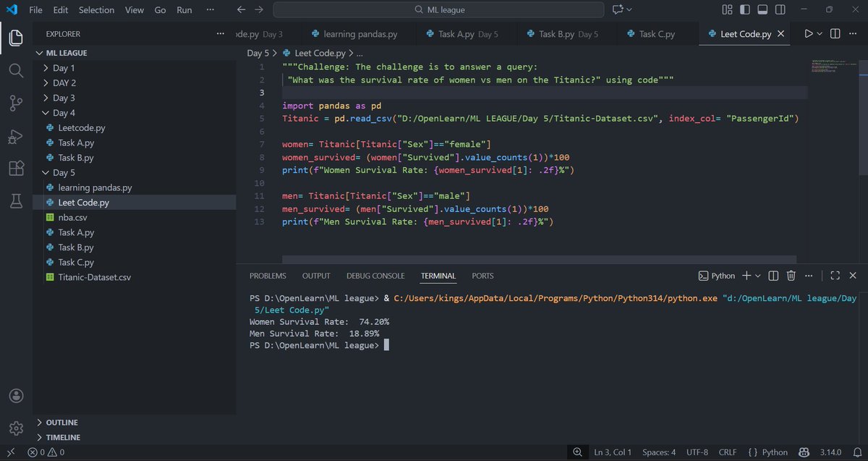
Task: Click the ML league search box
Action: pyautogui.click(x=438, y=10)
